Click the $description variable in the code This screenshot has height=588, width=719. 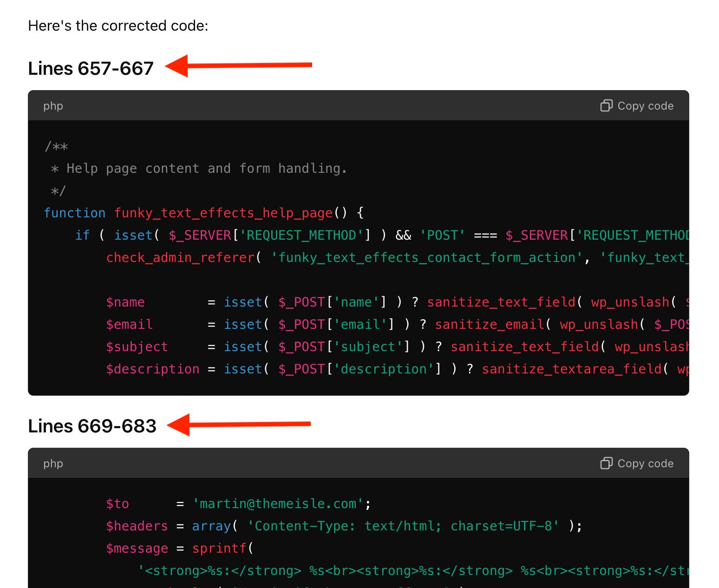[152, 369]
